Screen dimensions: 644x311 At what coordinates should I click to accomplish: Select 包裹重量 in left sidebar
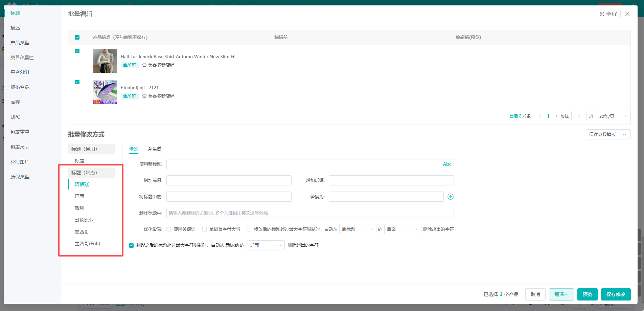pos(20,132)
